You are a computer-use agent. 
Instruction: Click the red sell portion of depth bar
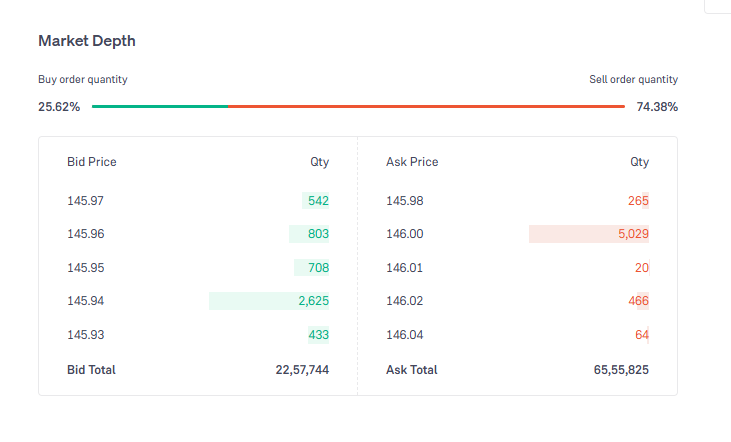tap(425, 106)
